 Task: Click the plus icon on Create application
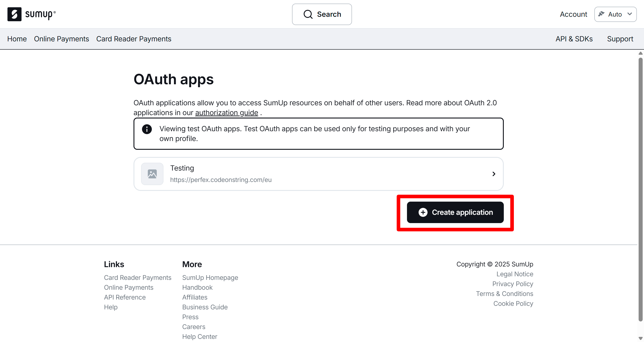tap(423, 212)
